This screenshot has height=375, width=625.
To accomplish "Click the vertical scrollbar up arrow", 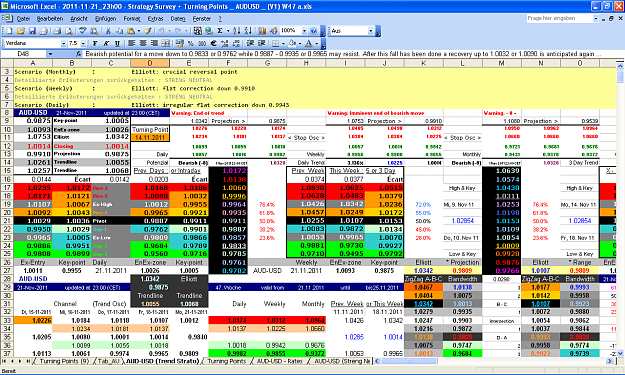I will click(620, 66).
